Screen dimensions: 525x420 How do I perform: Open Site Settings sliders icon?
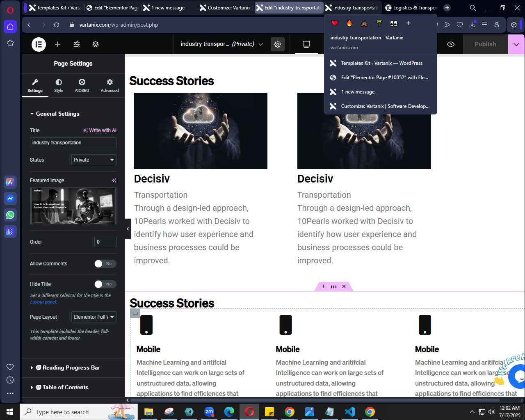tap(77, 44)
